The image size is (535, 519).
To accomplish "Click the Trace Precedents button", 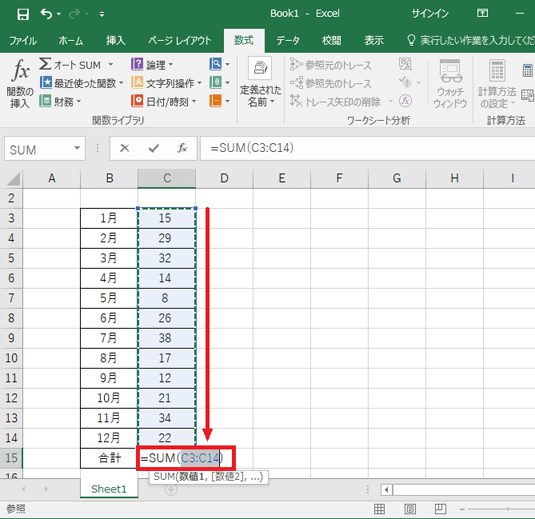I will 331,65.
